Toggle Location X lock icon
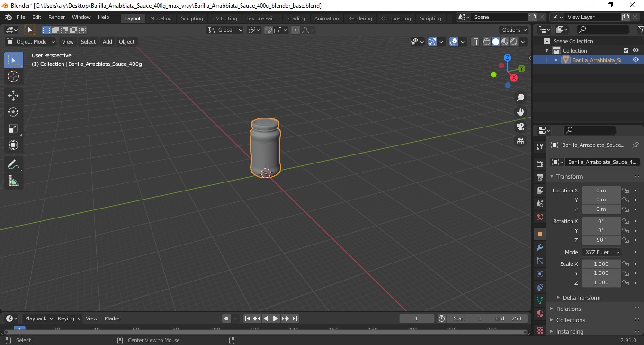644x345 pixels. pos(626,191)
